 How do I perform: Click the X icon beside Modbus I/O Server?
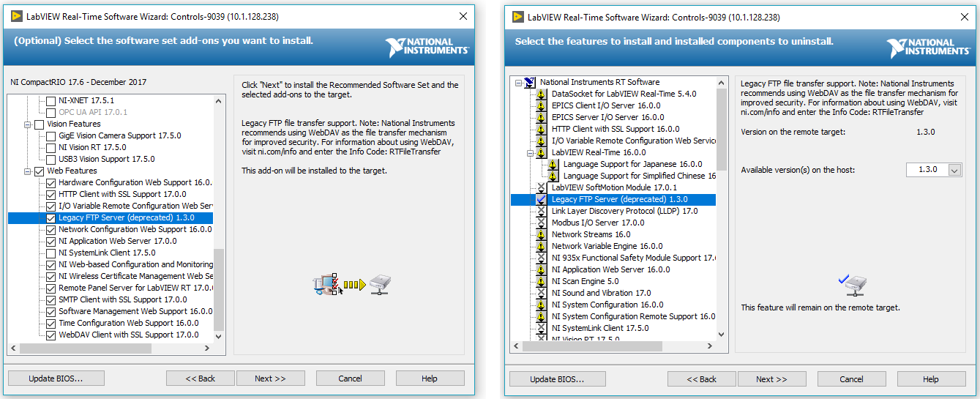[x=542, y=223]
